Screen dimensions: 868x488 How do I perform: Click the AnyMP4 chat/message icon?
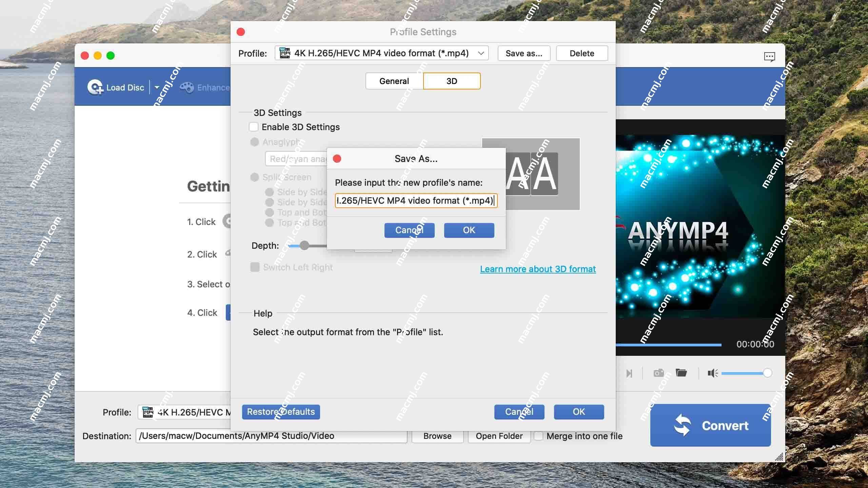[x=769, y=56]
